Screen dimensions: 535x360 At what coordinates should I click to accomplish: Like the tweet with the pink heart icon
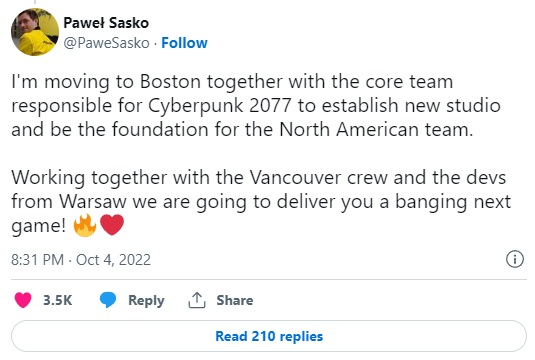point(23,300)
